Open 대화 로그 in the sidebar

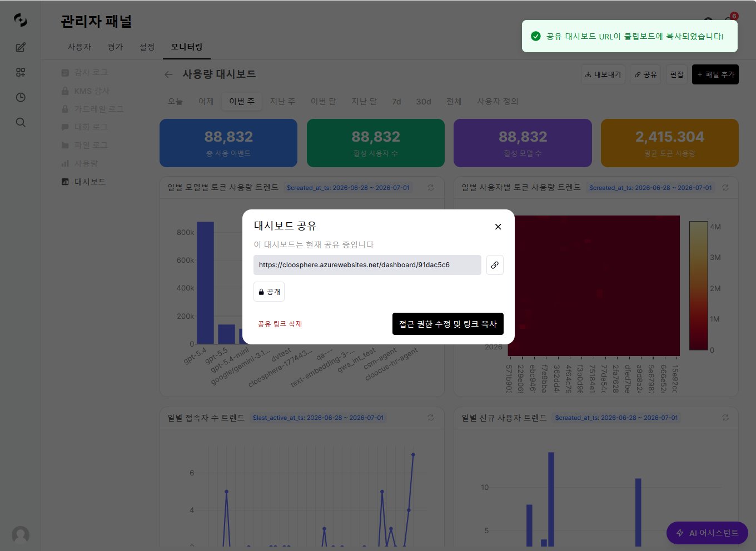click(85, 127)
